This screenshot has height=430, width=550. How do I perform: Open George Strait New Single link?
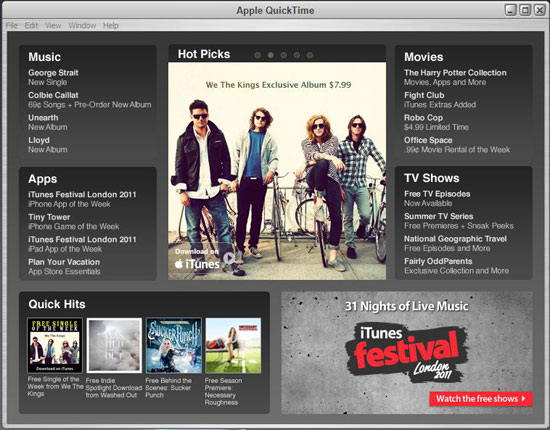point(53,77)
